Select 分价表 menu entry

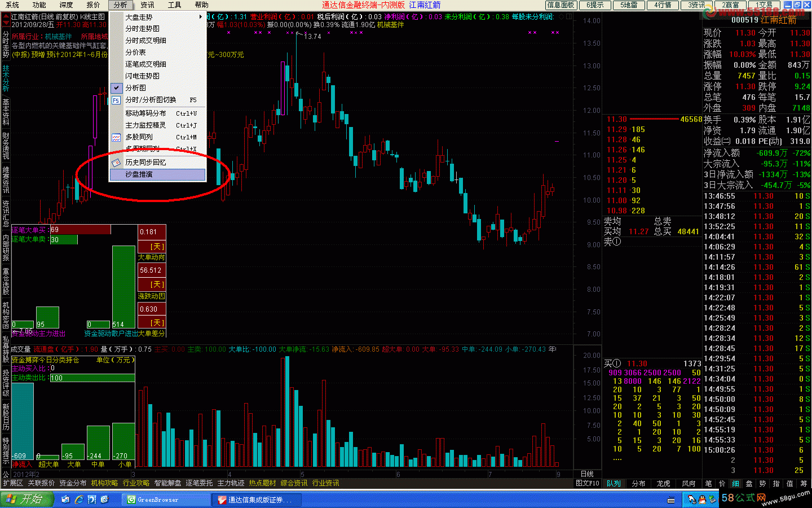[x=158, y=52]
